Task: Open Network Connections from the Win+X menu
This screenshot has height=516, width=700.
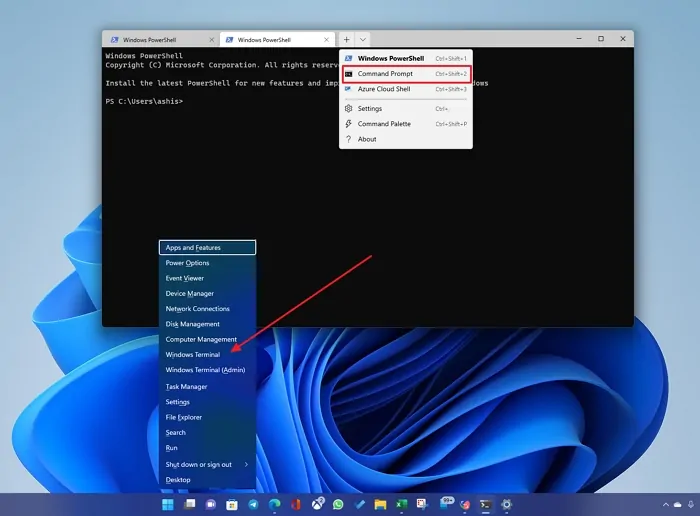Action: coord(207,308)
